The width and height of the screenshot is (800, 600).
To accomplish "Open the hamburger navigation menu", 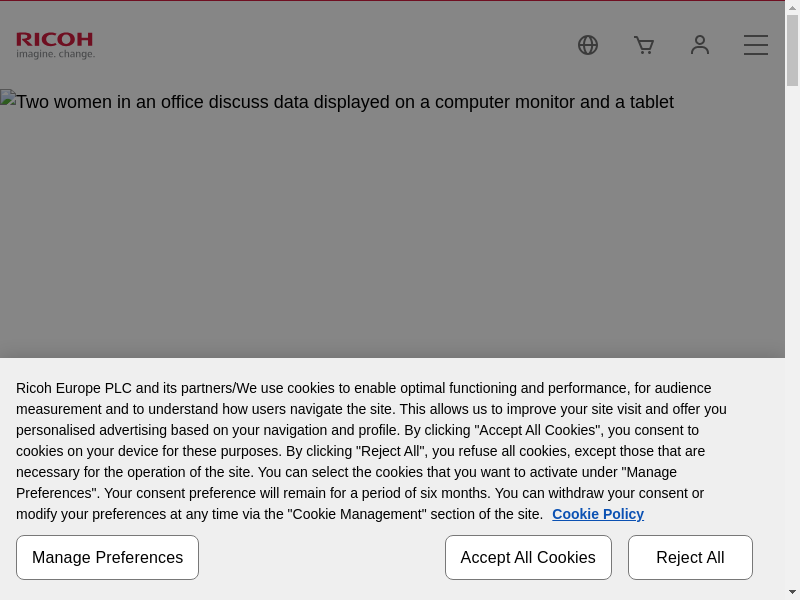I will click(x=756, y=45).
